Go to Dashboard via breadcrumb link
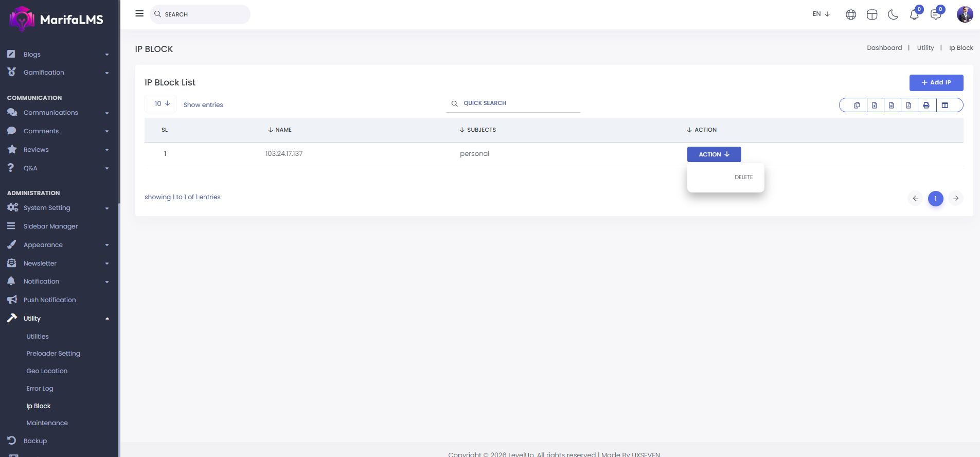This screenshot has width=980, height=457. coord(884,48)
